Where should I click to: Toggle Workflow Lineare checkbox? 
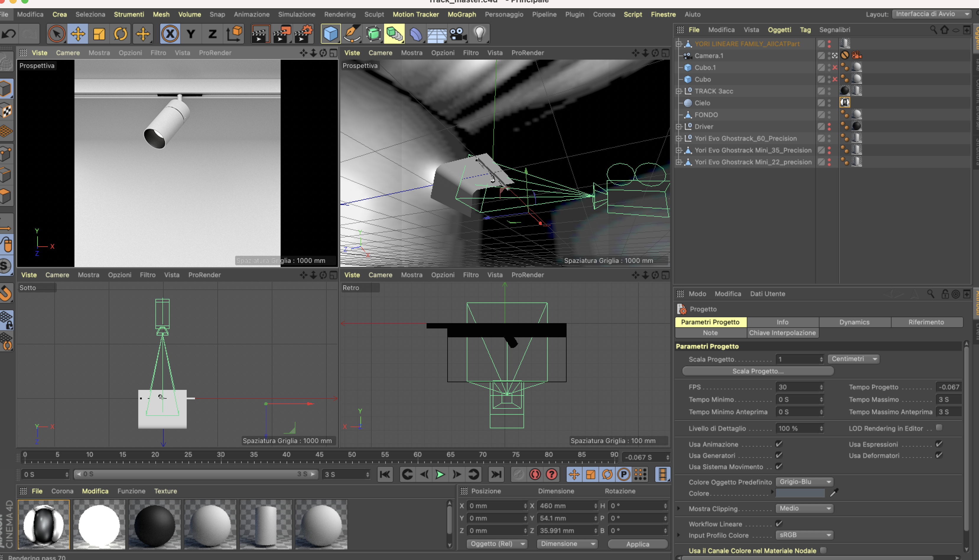779,523
